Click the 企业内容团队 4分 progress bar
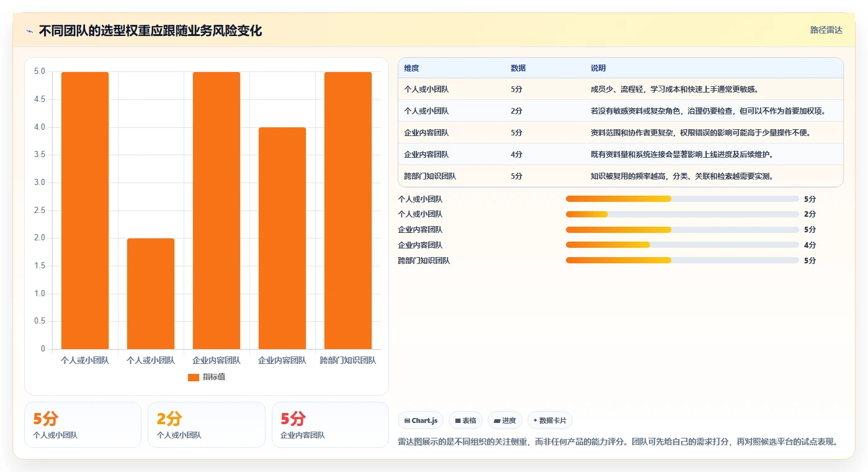Viewport: 868px width, 472px height. [682, 245]
